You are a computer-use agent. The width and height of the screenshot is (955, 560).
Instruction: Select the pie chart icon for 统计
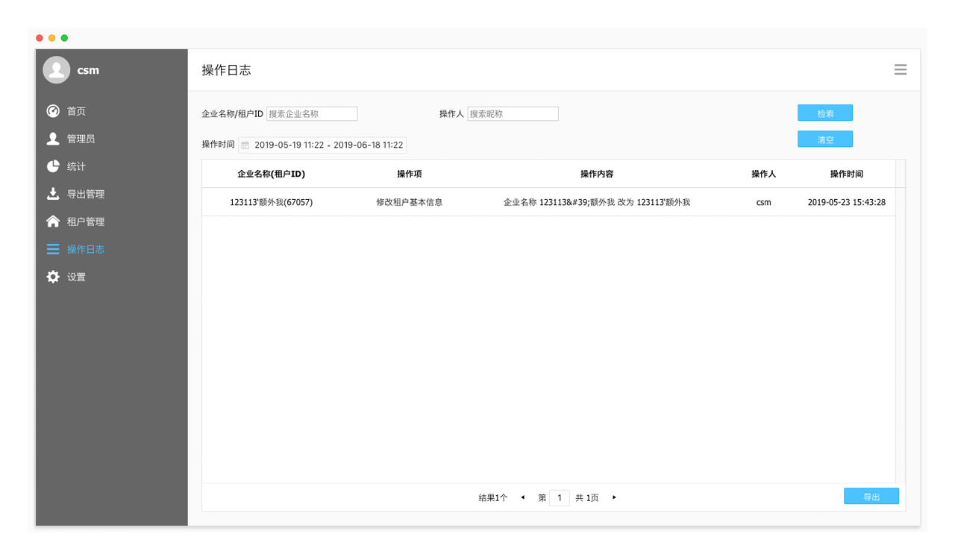(x=53, y=166)
